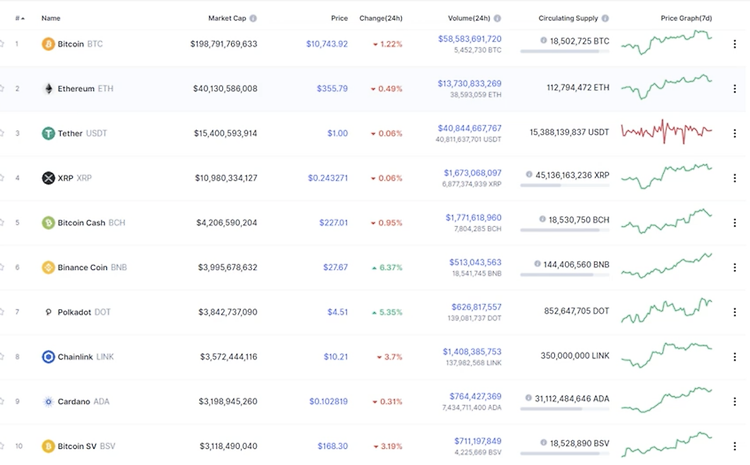Click Tether market cap $15,400,593,914
Screen dimensions: 750x465
coord(225,133)
